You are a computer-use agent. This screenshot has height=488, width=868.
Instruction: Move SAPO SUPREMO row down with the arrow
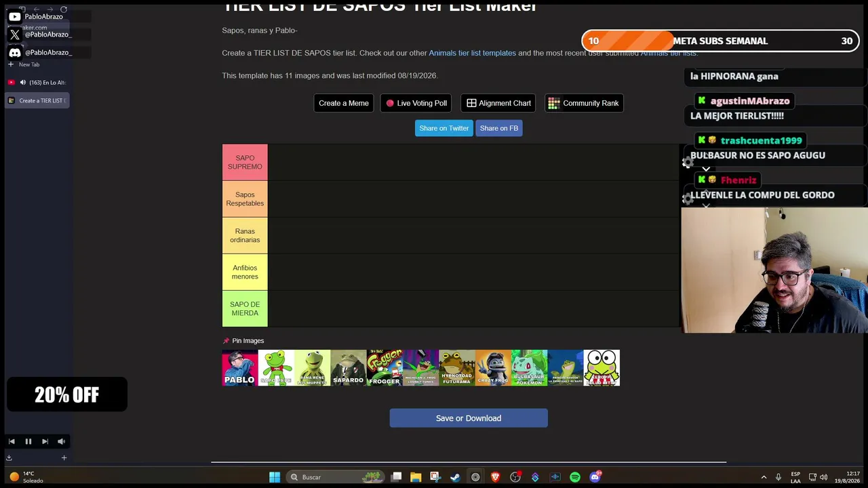click(x=706, y=169)
